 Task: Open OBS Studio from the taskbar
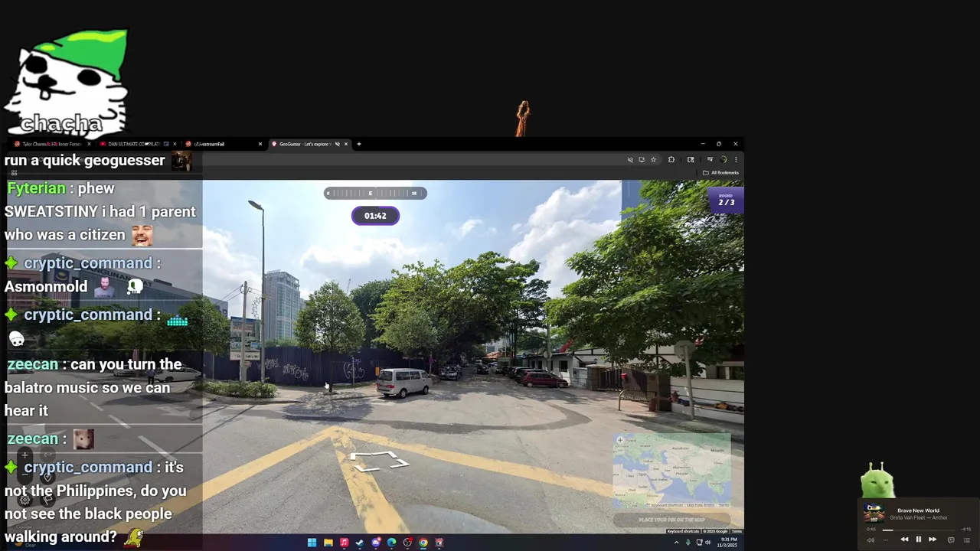407,543
